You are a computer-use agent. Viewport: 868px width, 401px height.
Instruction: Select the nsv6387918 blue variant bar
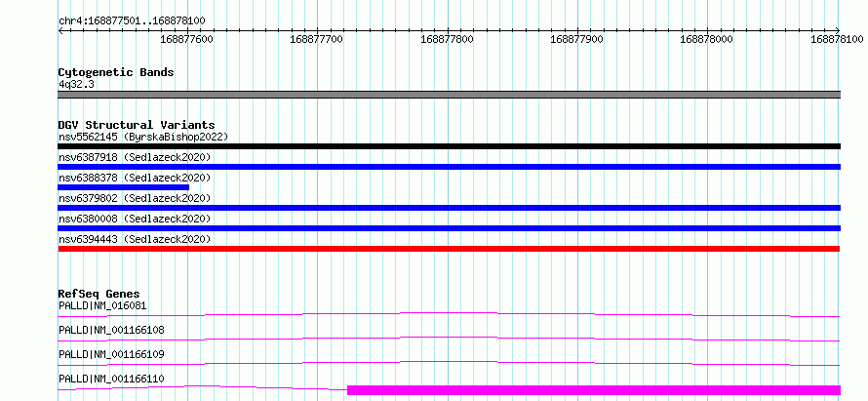449,167
